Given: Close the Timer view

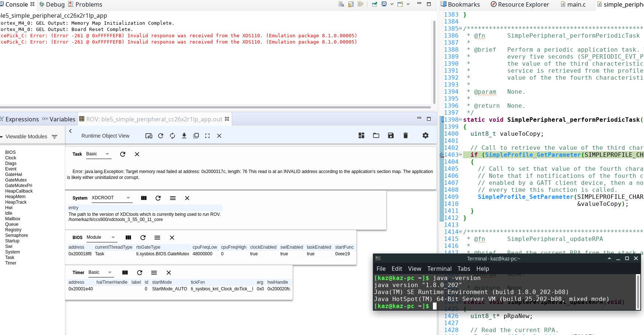Looking at the screenshot, I should 169,273.
